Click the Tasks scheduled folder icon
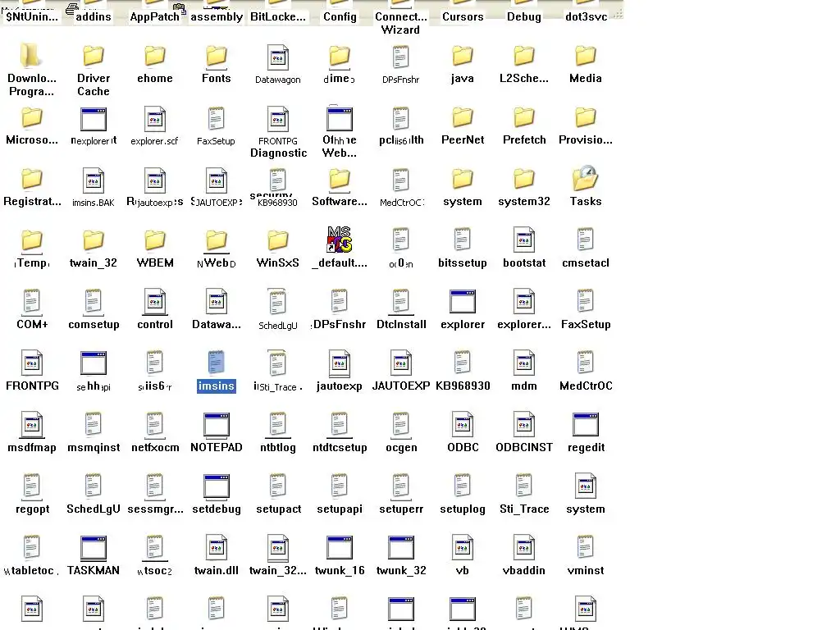840x630 pixels. (x=586, y=178)
